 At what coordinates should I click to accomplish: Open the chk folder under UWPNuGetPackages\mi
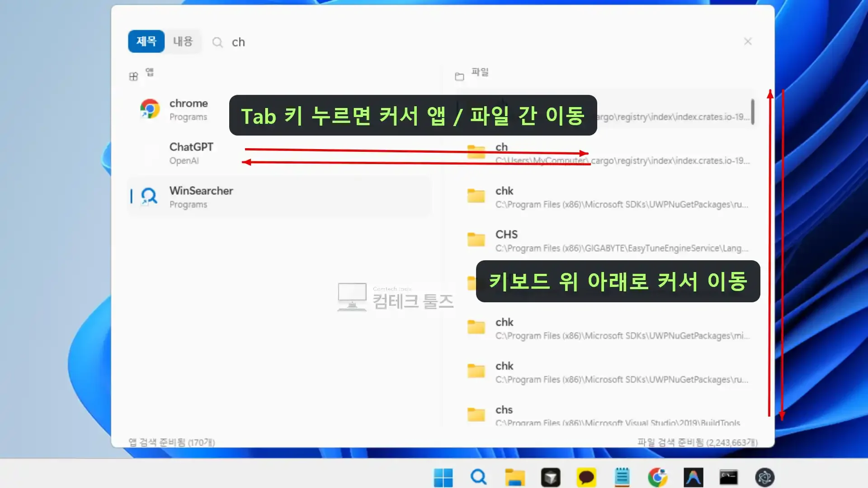coord(606,328)
